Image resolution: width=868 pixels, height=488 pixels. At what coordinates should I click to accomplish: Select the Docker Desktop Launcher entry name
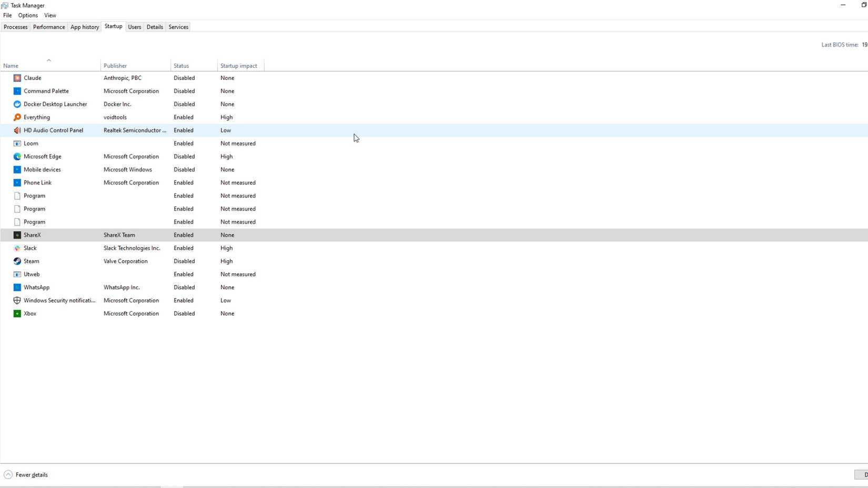(x=55, y=104)
